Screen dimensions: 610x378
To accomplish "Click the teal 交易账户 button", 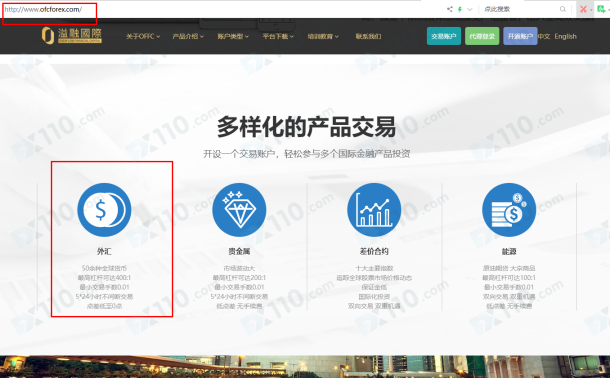I will (x=444, y=36).
